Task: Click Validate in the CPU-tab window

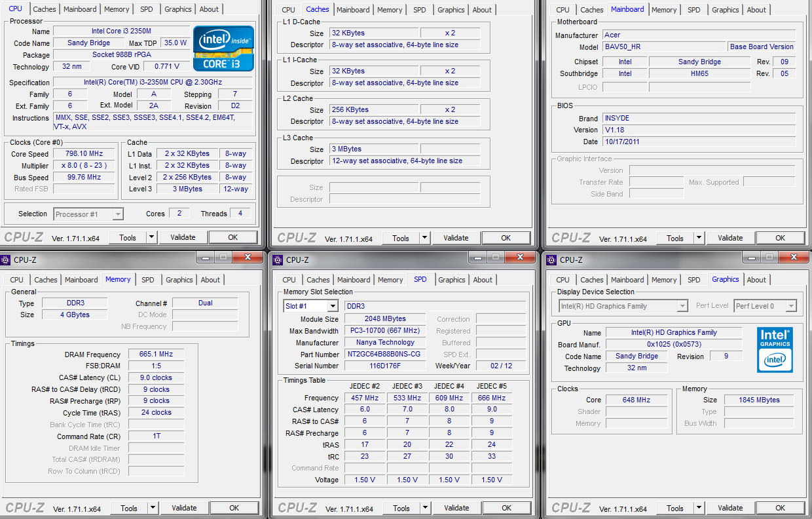Action: pyautogui.click(x=183, y=237)
